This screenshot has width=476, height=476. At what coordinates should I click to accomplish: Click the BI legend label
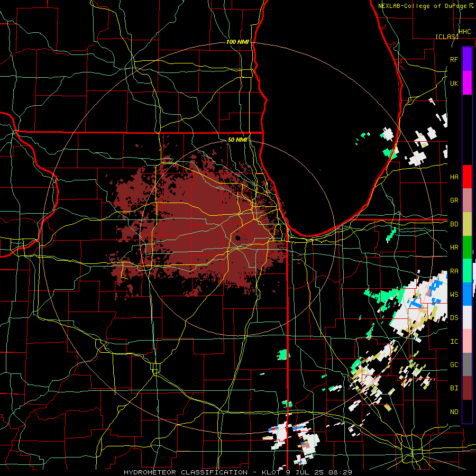click(454, 388)
